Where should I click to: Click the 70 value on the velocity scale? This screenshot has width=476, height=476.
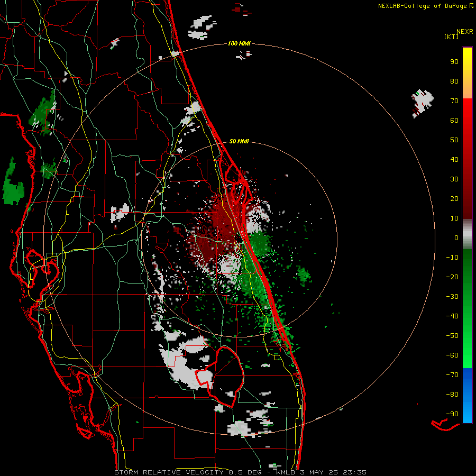coord(454,101)
